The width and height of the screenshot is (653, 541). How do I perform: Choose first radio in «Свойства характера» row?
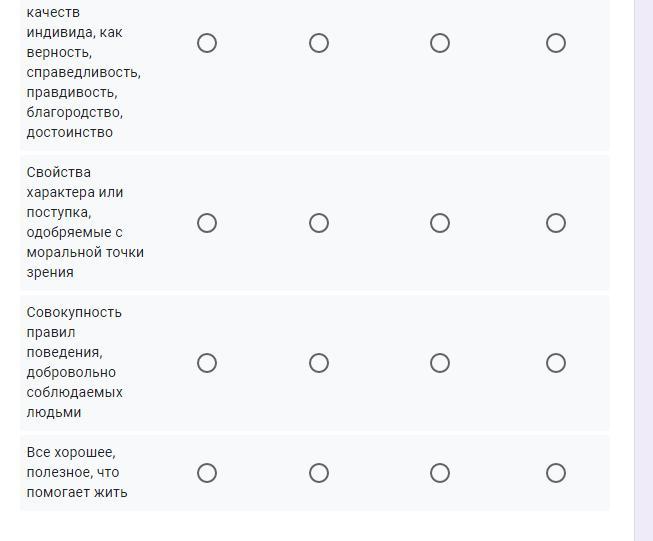(x=207, y=223)
